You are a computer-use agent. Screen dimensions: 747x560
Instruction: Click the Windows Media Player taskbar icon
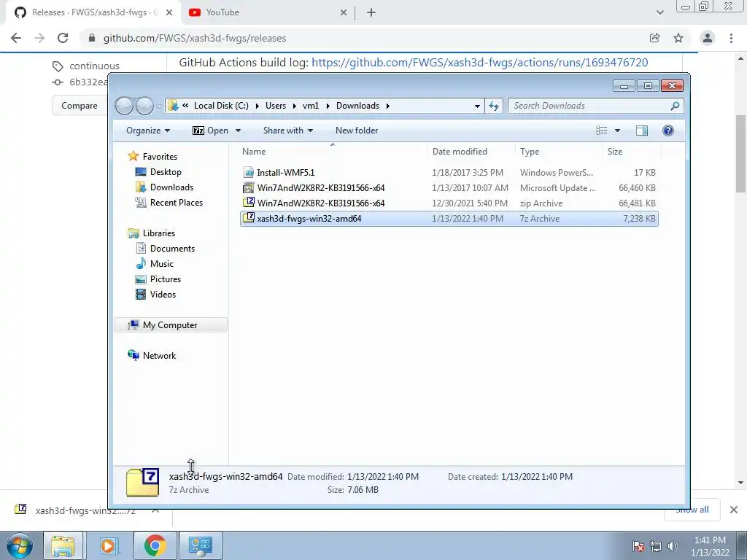coord(108,545)
